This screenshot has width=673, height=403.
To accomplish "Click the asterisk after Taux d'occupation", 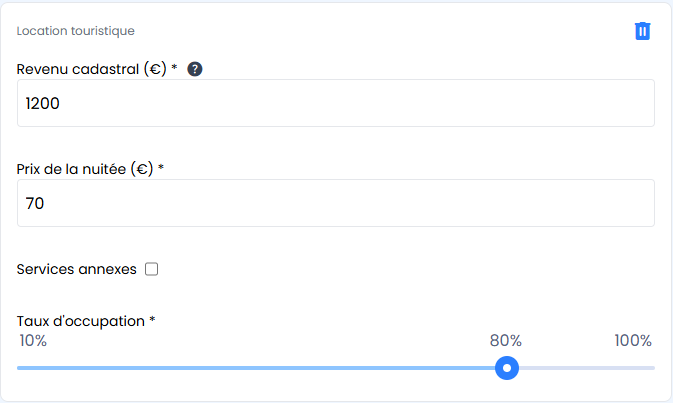I will pos(153,320).
